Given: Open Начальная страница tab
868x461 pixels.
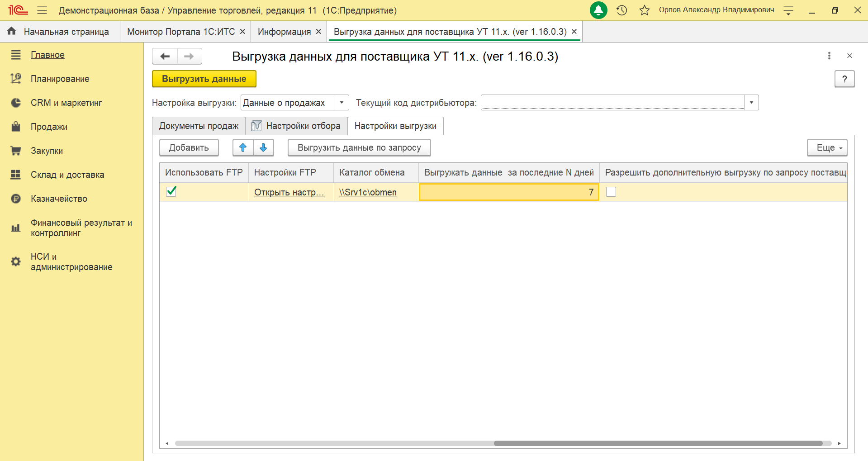Looking at the screenshot, I should click(60, 32).
